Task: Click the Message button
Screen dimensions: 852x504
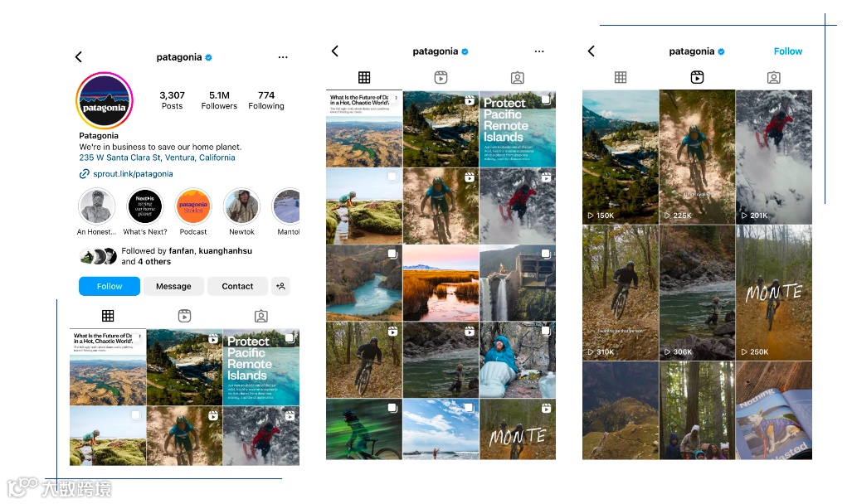Action: [173, 286]
